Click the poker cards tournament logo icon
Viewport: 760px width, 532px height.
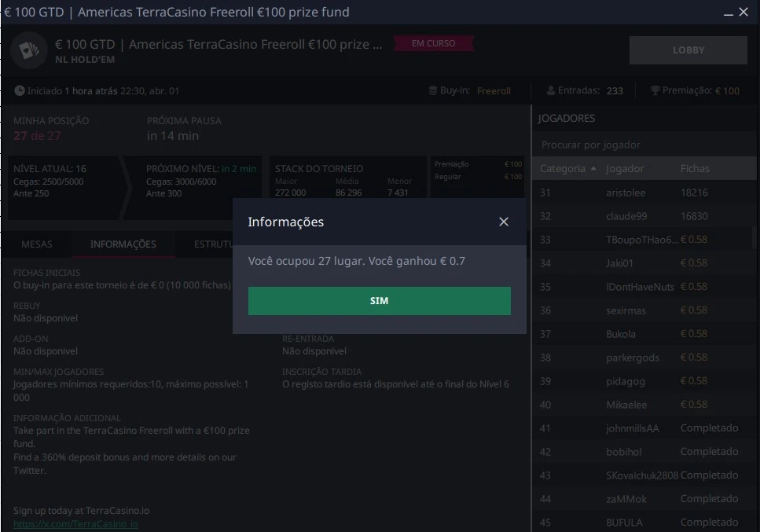(29, 50)
